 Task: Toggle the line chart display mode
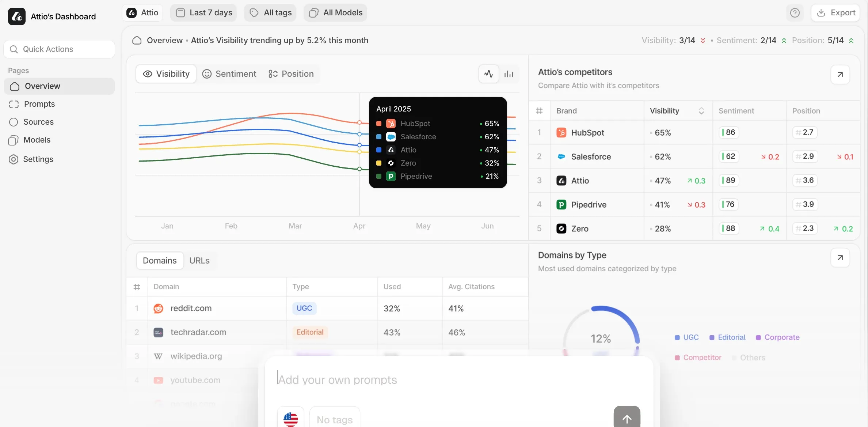click(488, 73)
